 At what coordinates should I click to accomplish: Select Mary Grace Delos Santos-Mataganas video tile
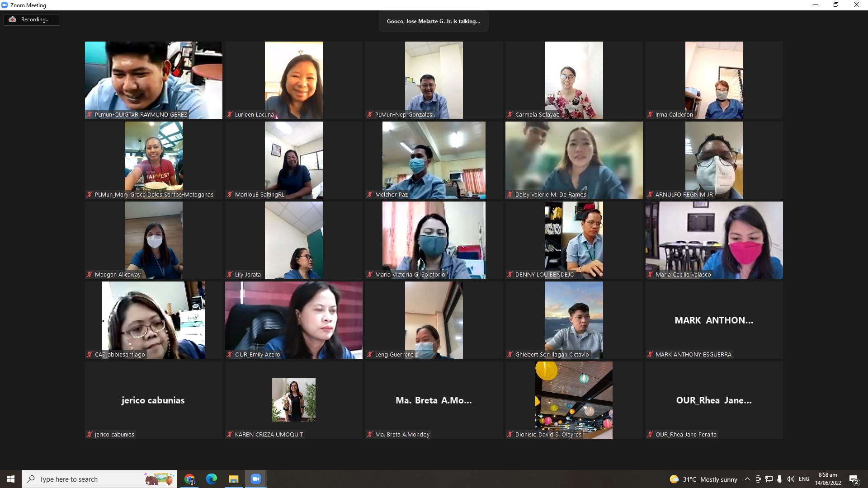tap(154, 160)
